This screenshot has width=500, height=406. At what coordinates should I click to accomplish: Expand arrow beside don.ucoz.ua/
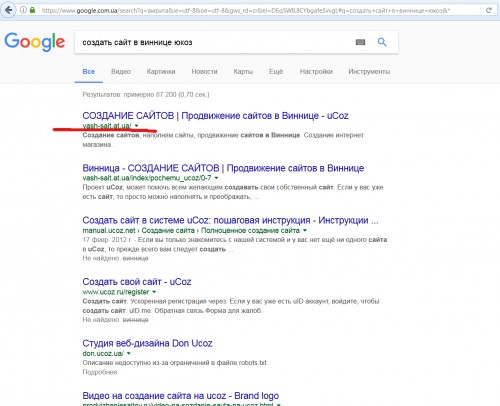coord(129,353)
